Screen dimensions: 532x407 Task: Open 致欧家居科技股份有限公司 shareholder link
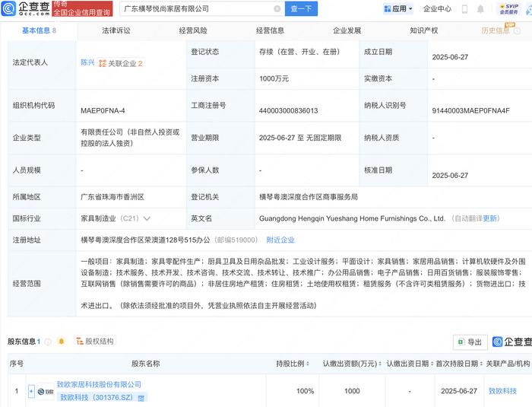(99, 385)
